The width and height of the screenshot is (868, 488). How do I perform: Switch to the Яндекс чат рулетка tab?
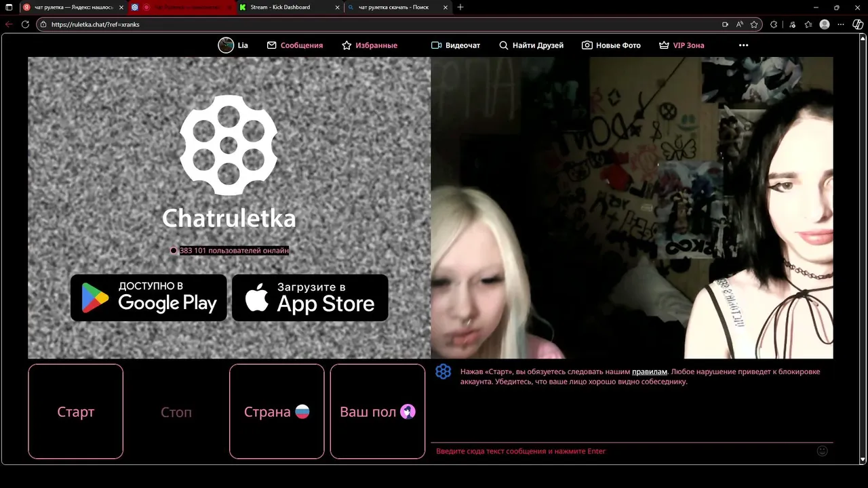(x=72, y=7)
